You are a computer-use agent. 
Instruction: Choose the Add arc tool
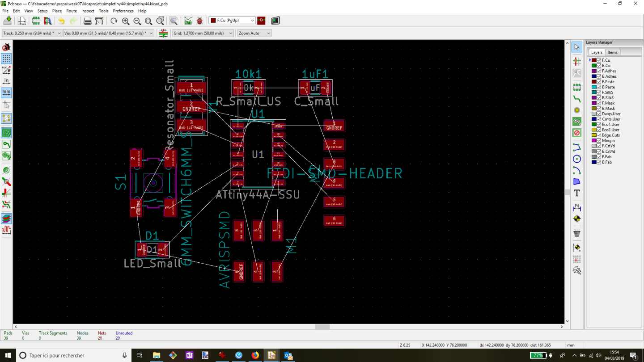(577, 170)
